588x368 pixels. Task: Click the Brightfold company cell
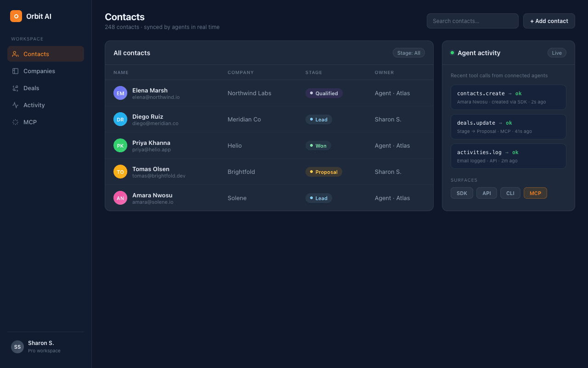(241, 172)
